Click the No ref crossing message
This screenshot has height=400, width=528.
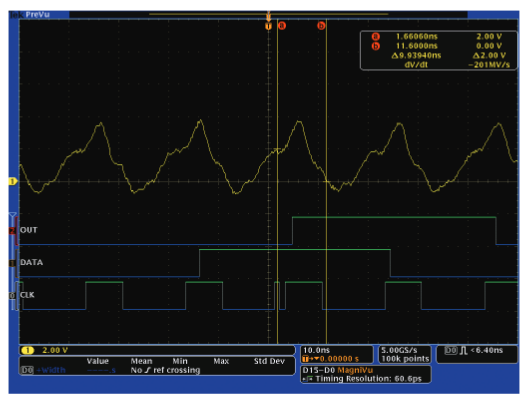(x=165, y=370)
